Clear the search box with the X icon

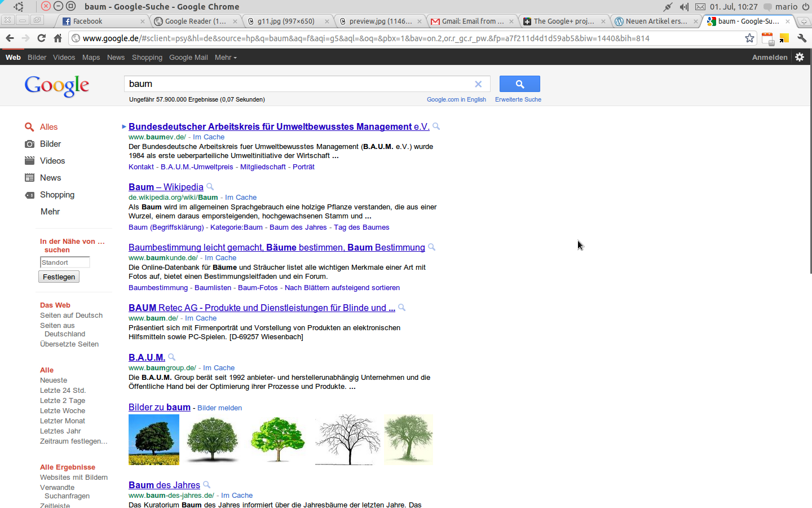(x=478, y=84)
